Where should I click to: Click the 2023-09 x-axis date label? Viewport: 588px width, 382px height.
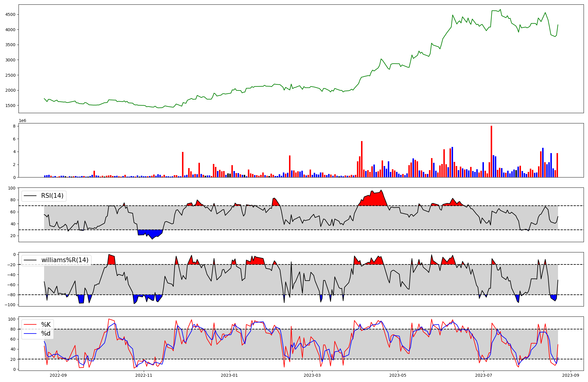click(x=570, y=375)
